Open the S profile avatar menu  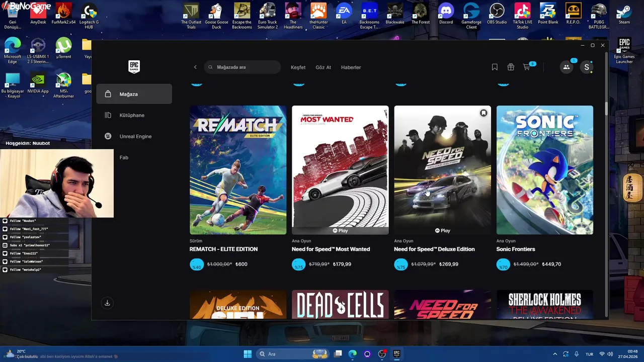click(x=586, y=67)
